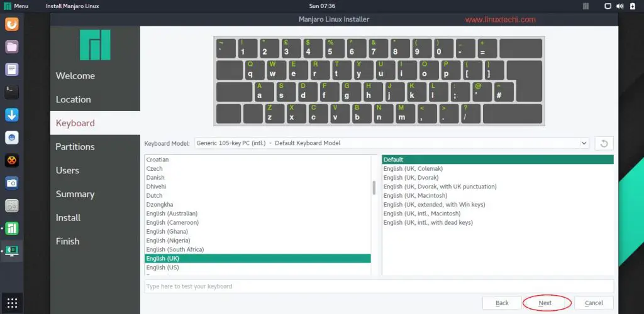Viewport: 644px width, 314px height.
Task: Focus the 'Type here to test your keyboard' field
Action: [379, 286]
